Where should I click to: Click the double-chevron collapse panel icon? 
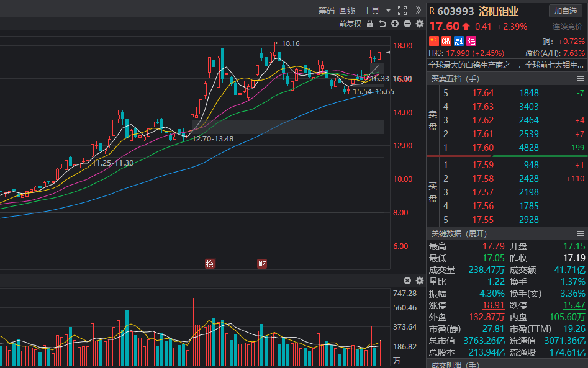pyautogui.click(x=418, y=11)
